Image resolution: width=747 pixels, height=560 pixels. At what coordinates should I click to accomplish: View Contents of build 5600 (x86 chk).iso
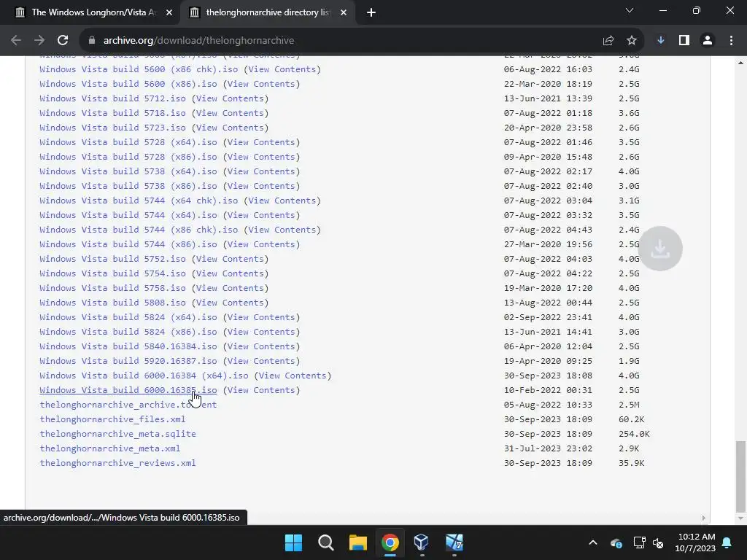pyautogui.click(x=282, y=69)
